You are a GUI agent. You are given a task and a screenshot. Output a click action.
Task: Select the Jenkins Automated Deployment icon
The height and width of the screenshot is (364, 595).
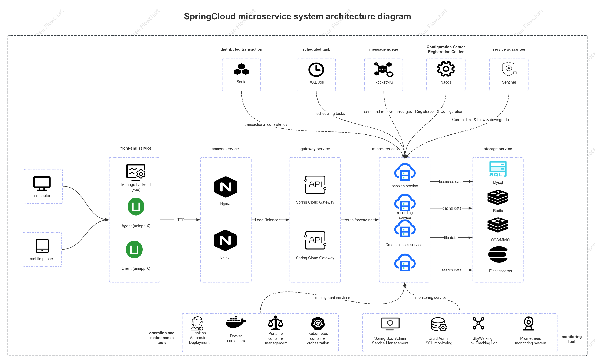coord(197,323)
